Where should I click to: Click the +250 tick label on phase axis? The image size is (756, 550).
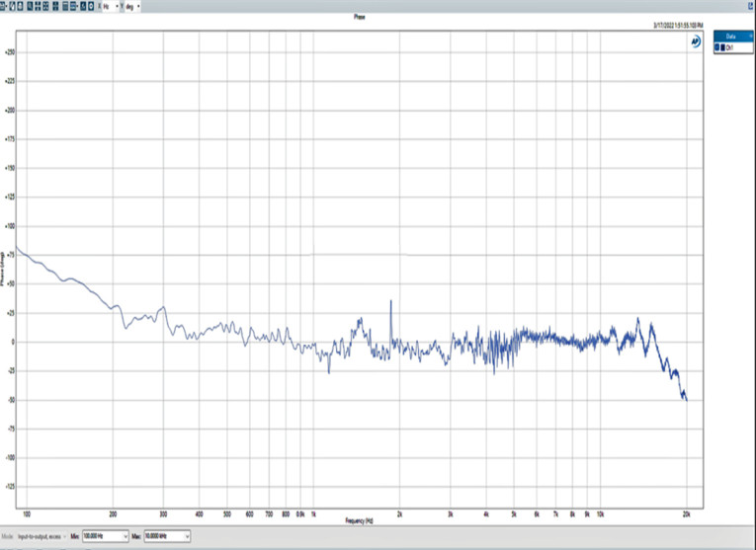coord(9,52)
